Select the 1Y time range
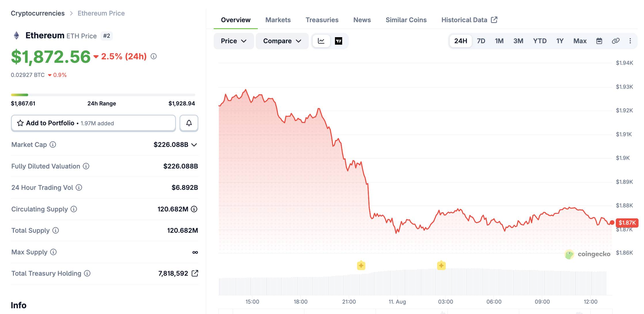This screenshot has width=644, height=314. pyautogui.click(x=560, y=41)
